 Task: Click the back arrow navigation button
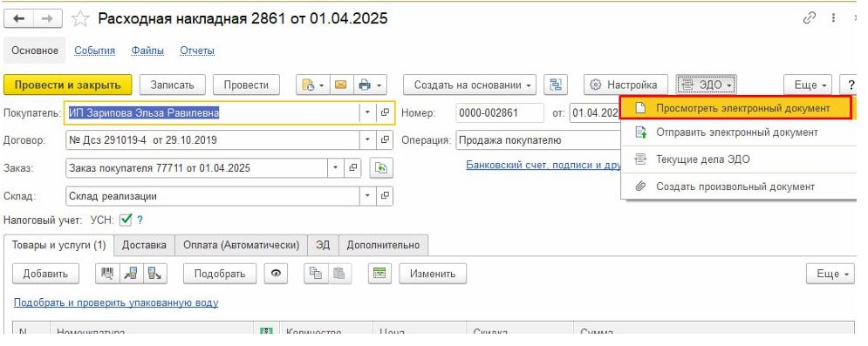point(19,19)
